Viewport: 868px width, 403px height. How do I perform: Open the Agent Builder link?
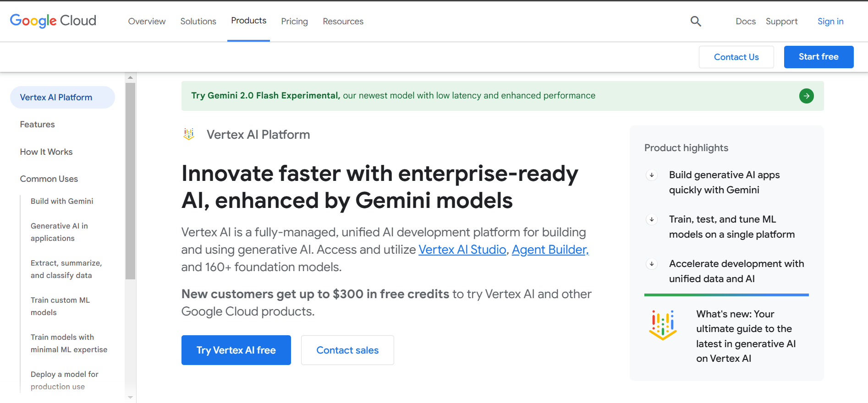point(550,250)
